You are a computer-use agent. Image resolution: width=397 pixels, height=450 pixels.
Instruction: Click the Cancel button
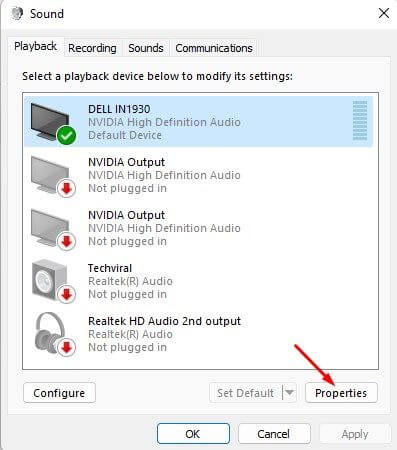(274, 434)
